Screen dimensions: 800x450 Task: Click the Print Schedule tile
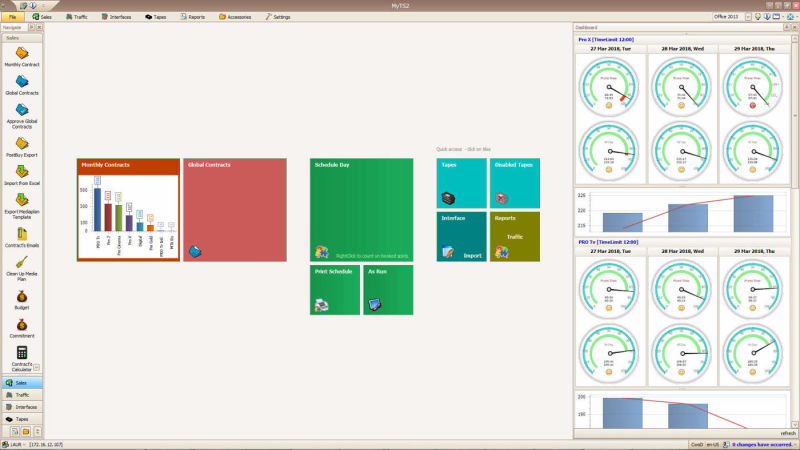click(334, 290)
